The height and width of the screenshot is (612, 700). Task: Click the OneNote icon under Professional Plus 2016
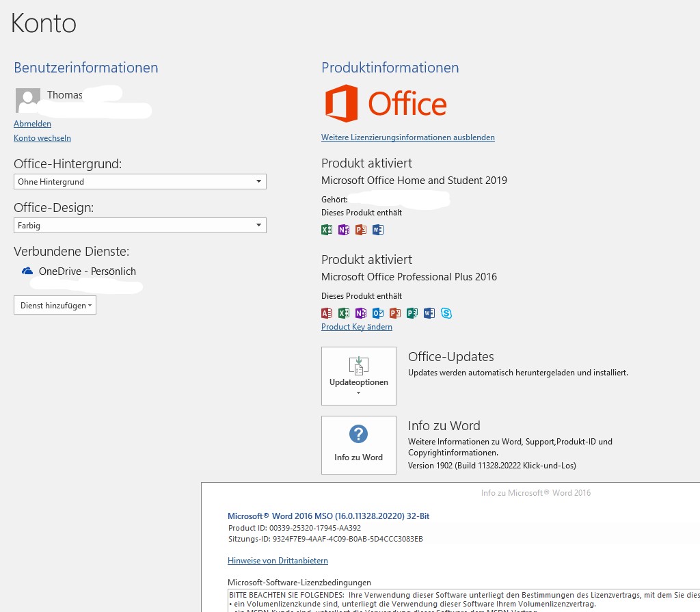[x=361, y=313]
